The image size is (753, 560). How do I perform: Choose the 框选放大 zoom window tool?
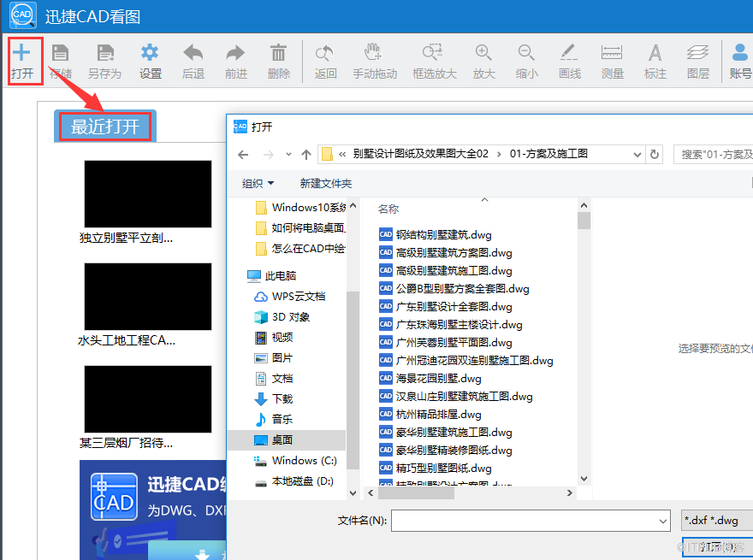[433, 53]
